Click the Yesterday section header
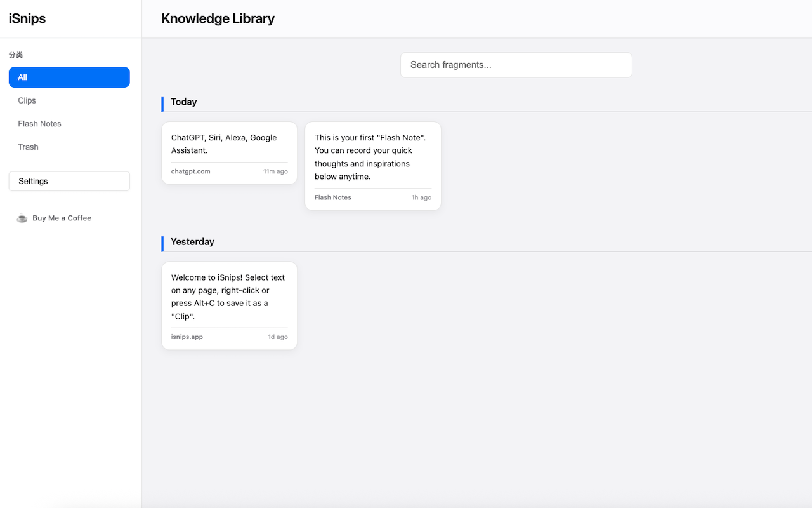812x508 pixels. point(192,242)
